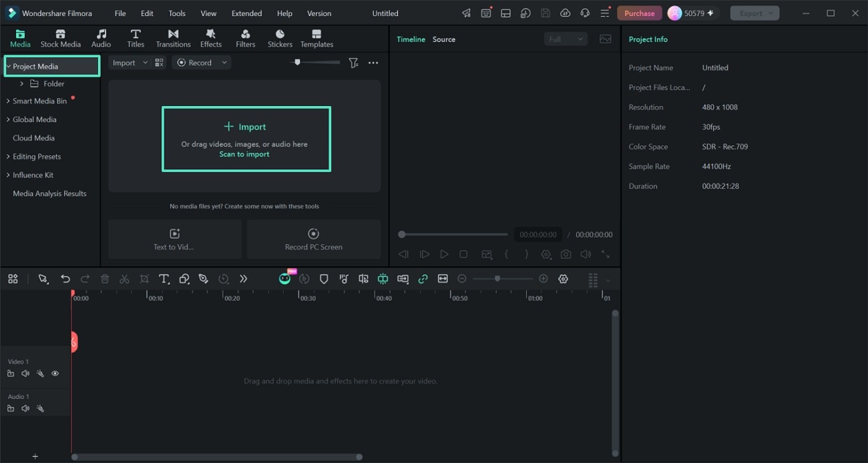Screen dimensions: 868x463
Task: Click the Stop button in preview
Action: 463,254
